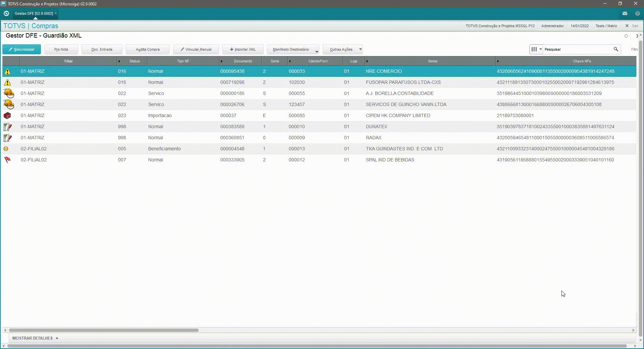Click the Vincular Manual button

point(196,49)
